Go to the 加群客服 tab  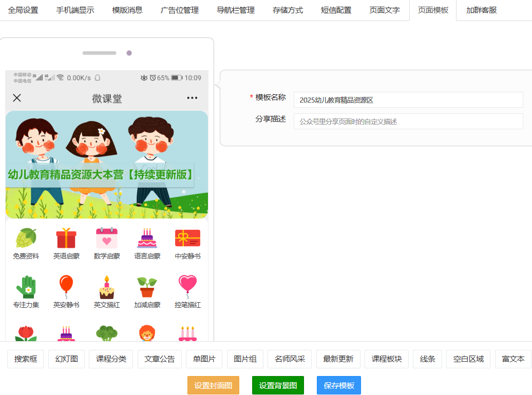pos(481,10)
